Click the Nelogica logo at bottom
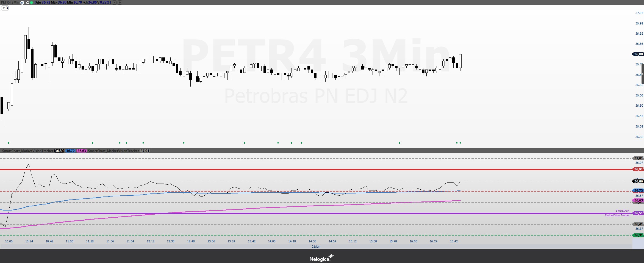 pos(321,258)
